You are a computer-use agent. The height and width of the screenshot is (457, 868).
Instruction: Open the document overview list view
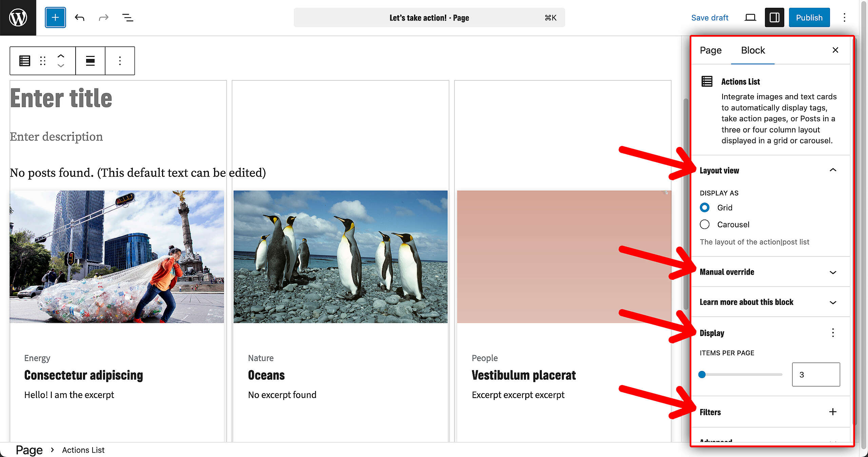click(x=127, y=18)
